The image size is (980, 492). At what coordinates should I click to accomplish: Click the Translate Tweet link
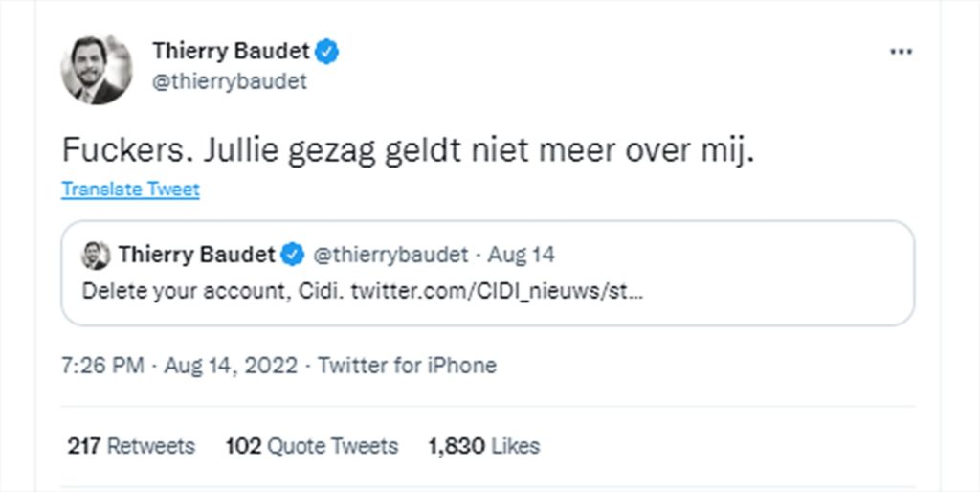pos(130,190)
